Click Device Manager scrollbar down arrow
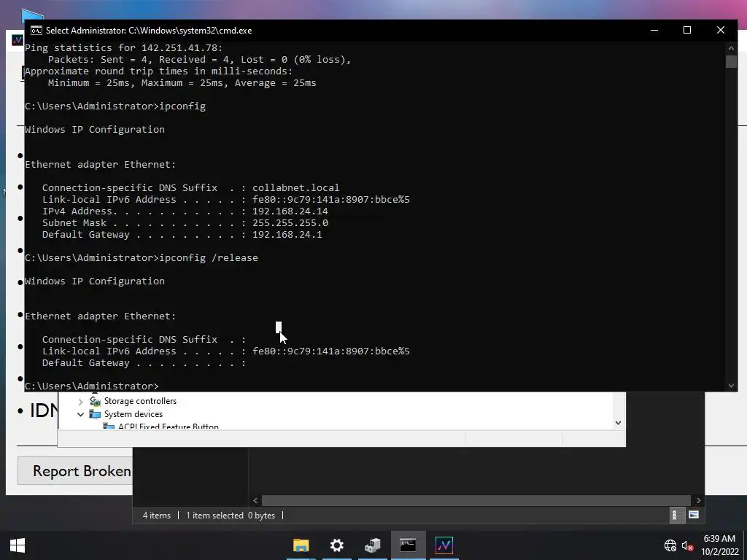The width and height of the screenshot is (747, 560). pos(618,422)
